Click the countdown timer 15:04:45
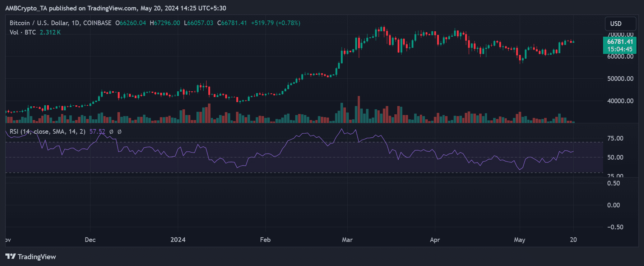This screenshot has height=266, width=644. (x=620, y=49)
